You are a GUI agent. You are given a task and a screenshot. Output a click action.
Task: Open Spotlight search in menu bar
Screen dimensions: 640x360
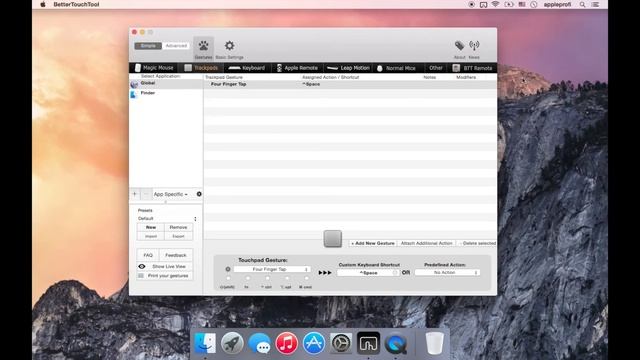click(x=582, y=4)
